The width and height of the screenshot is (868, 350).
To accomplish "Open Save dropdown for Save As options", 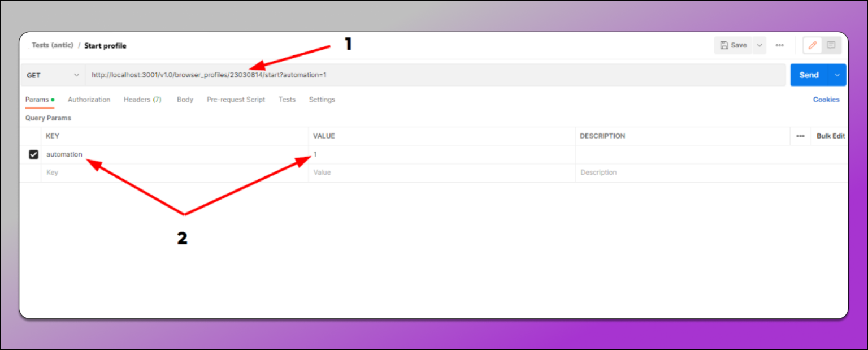I will tap(759, 45).
